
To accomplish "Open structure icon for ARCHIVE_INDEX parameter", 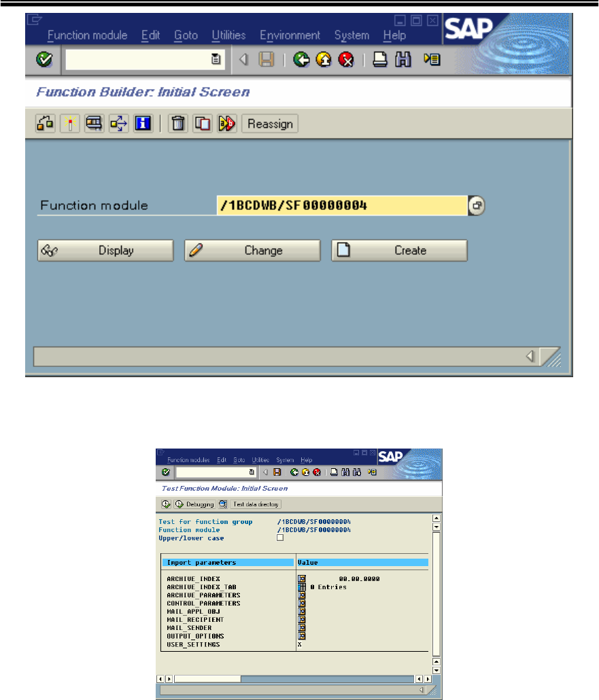I will pos(302,578).
